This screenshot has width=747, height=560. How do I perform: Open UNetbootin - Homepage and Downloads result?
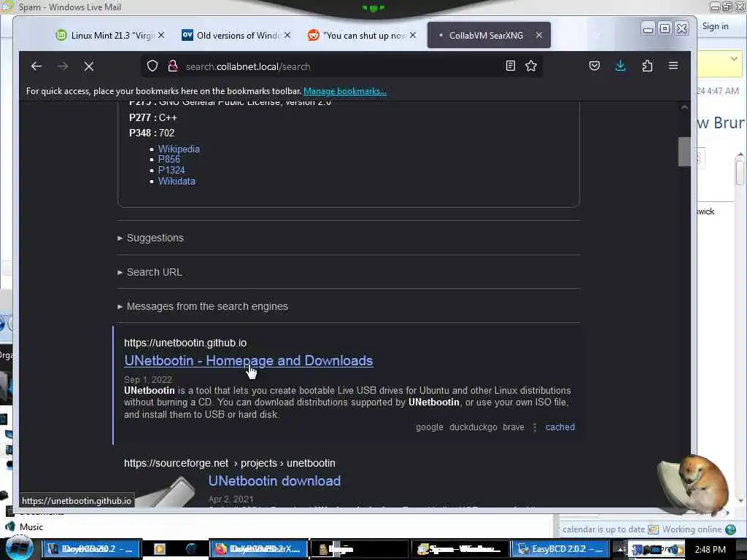pos(248,360)
